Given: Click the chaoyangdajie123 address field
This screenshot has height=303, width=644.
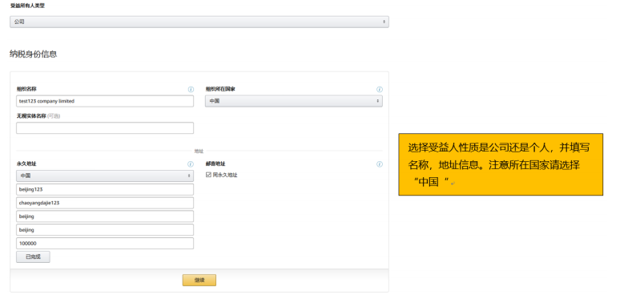Looking at the screenshot, I should (105, 203).
